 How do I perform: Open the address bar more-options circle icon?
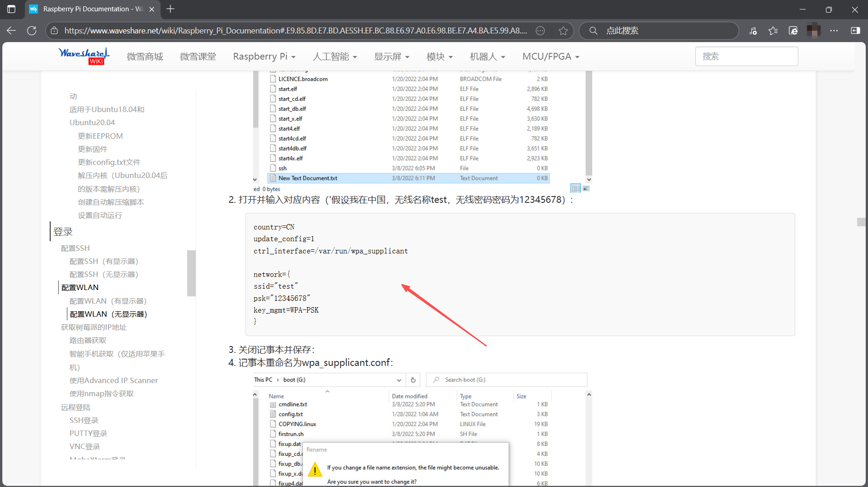click(x=540, y=31)
